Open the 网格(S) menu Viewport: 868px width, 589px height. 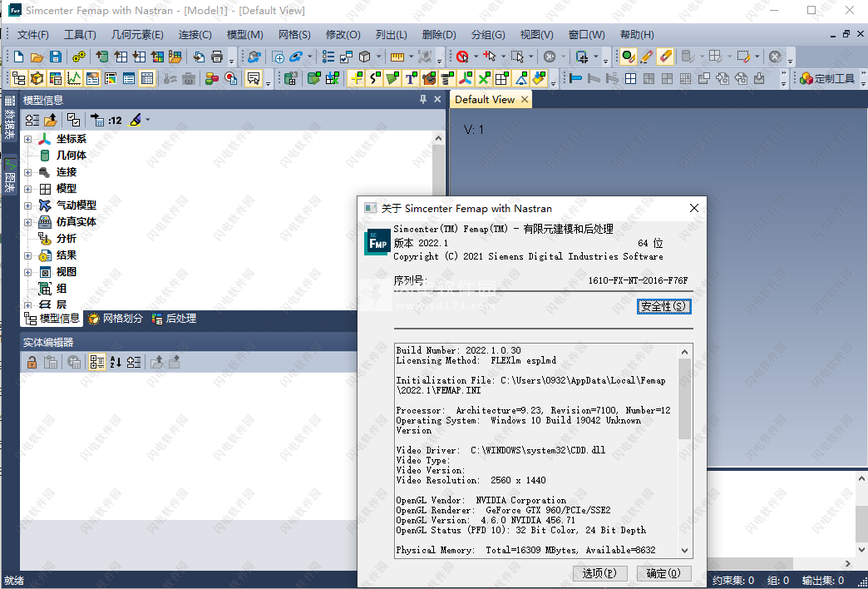294,35
